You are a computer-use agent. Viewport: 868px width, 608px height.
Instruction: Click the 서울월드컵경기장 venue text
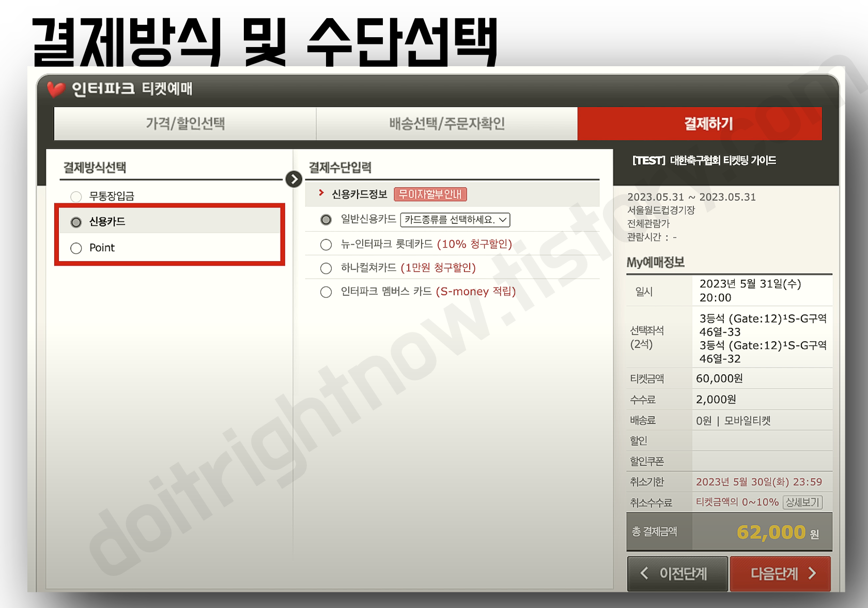[661, 210]
